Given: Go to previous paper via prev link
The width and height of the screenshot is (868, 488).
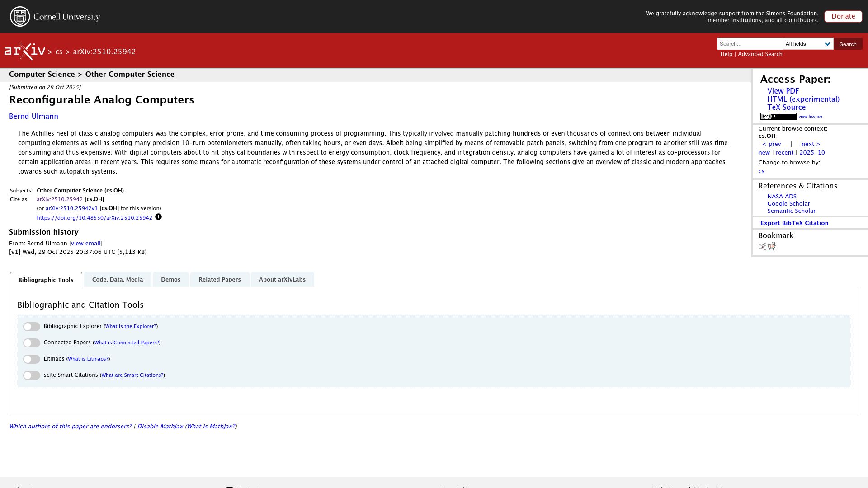Looking at the screenshot, I should [772, 144].
